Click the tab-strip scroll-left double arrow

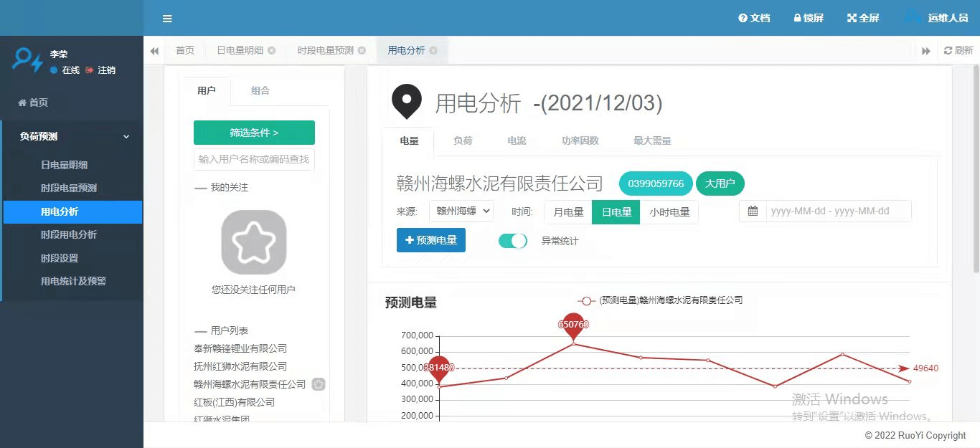tap(154, 51)
